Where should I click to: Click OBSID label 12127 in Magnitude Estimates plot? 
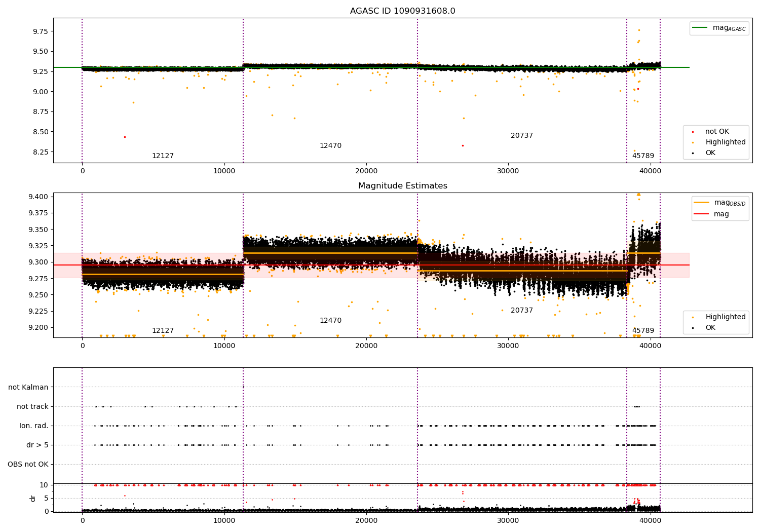[163, 331]
